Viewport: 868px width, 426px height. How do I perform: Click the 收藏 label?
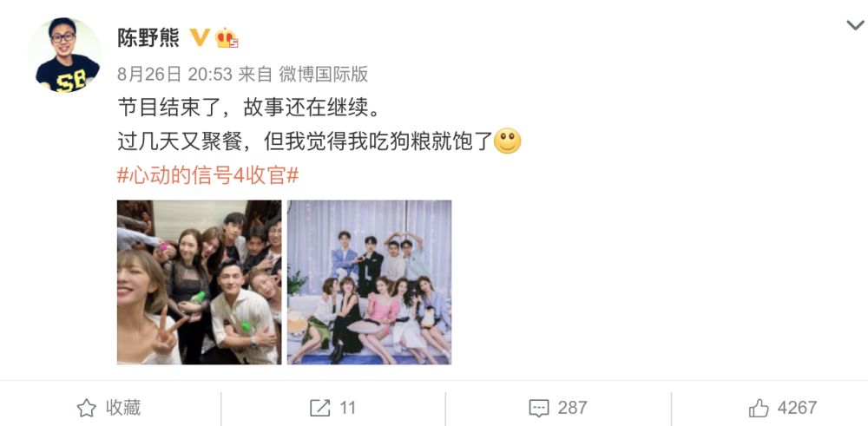click(x=123, y=408)
